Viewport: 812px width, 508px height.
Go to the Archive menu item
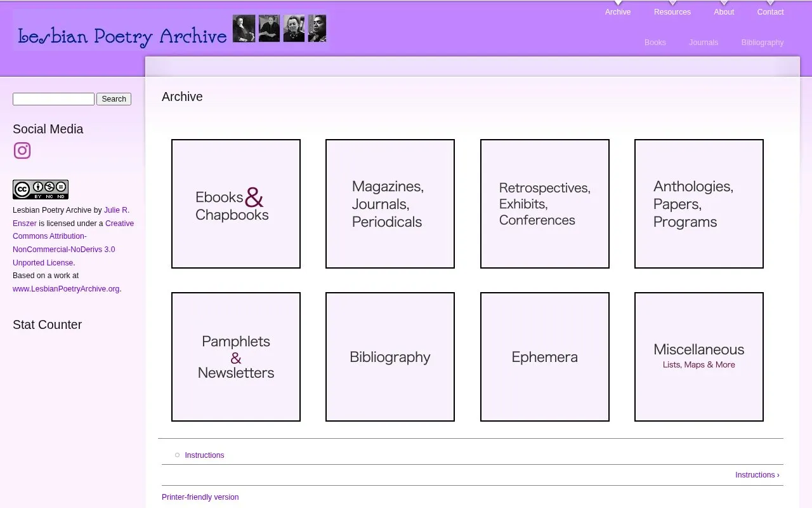point(618,12)
